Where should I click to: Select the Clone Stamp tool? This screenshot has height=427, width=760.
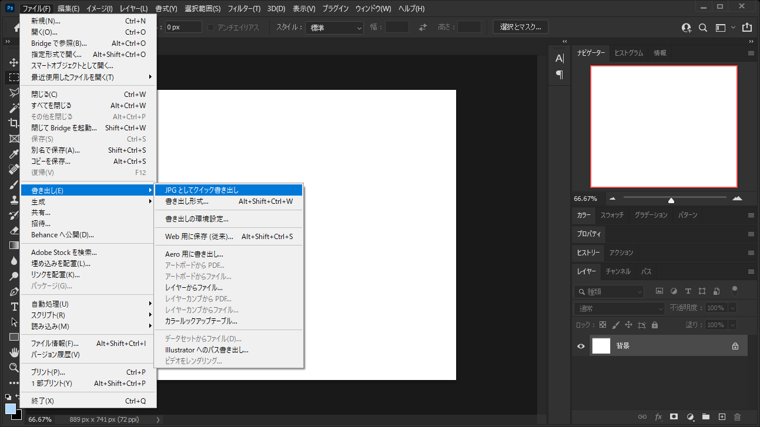pyautogui.click(x=14, y=200)
